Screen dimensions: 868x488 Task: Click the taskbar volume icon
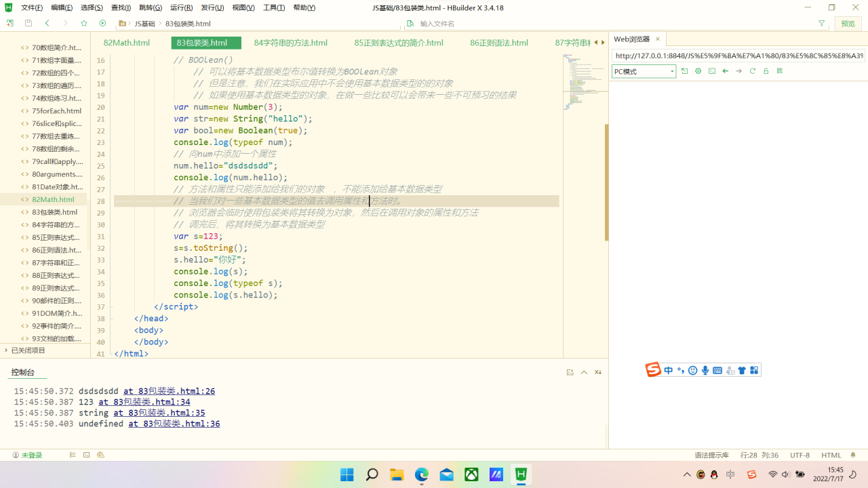pos(786,474)
